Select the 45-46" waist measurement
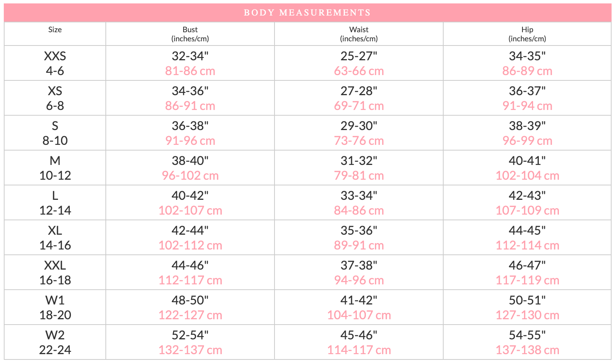The width and height of the screenshot is (615, 364). coord(359,335)
